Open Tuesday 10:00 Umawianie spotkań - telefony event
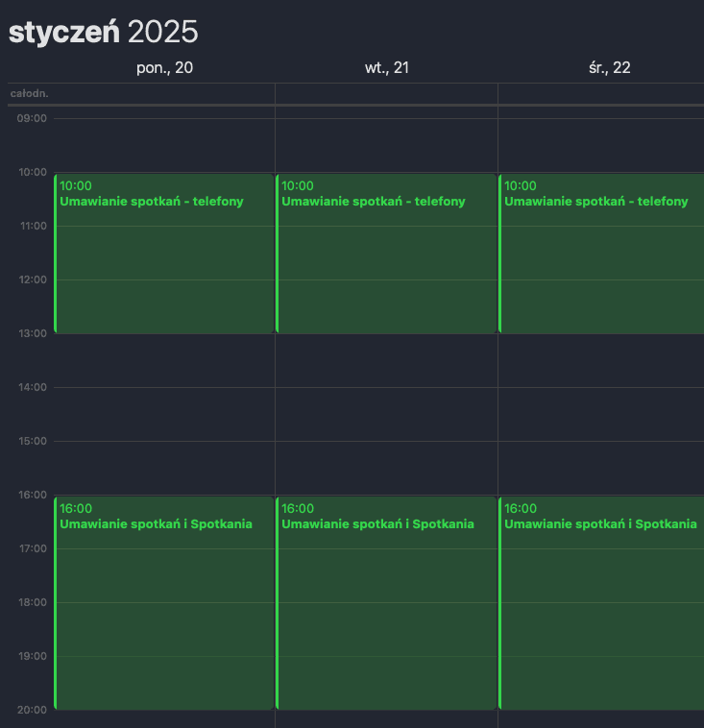Viewport: 704px width, 728px height. tap(386, 254)
